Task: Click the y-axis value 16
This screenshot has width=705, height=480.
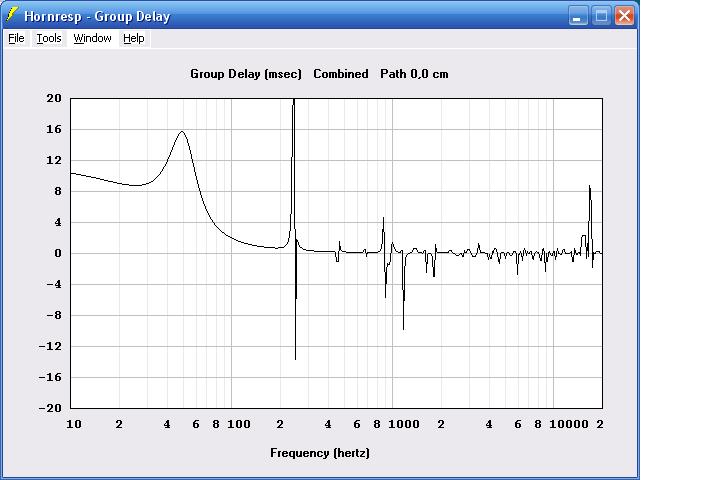Action: click(x=54, y=129)
